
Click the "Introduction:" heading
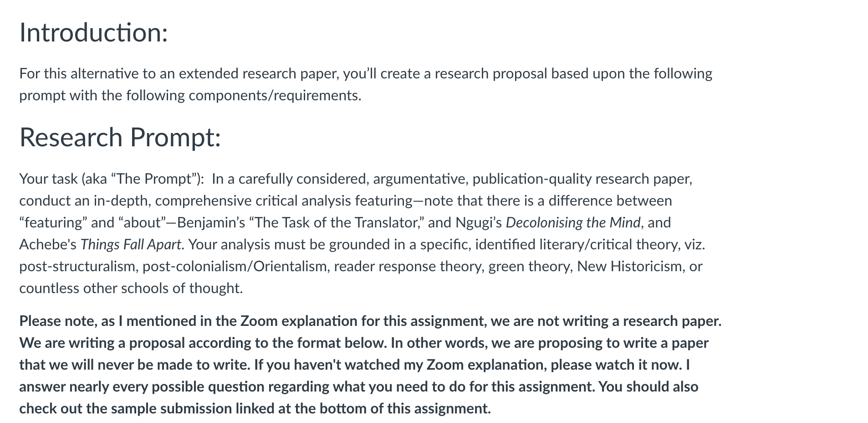pos(93,33)
